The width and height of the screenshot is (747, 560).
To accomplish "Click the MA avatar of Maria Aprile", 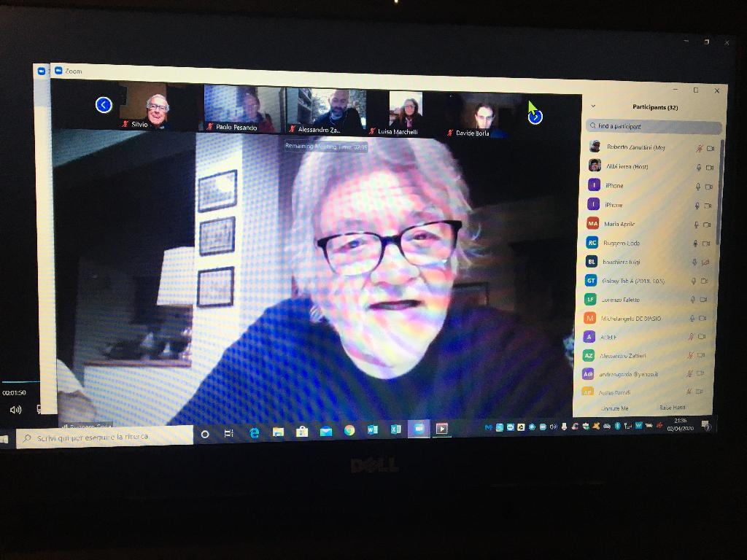I will click(592, 223).
